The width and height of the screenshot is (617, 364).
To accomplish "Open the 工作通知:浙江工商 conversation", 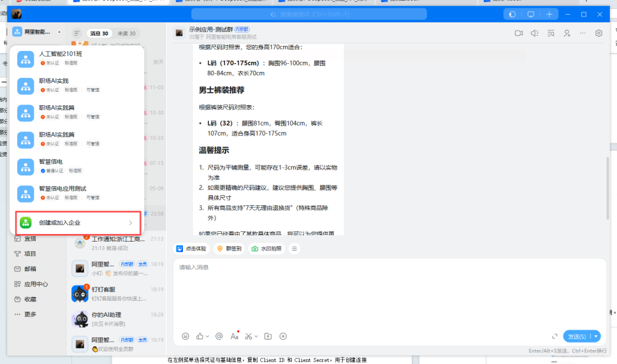I will pos(117,243).
